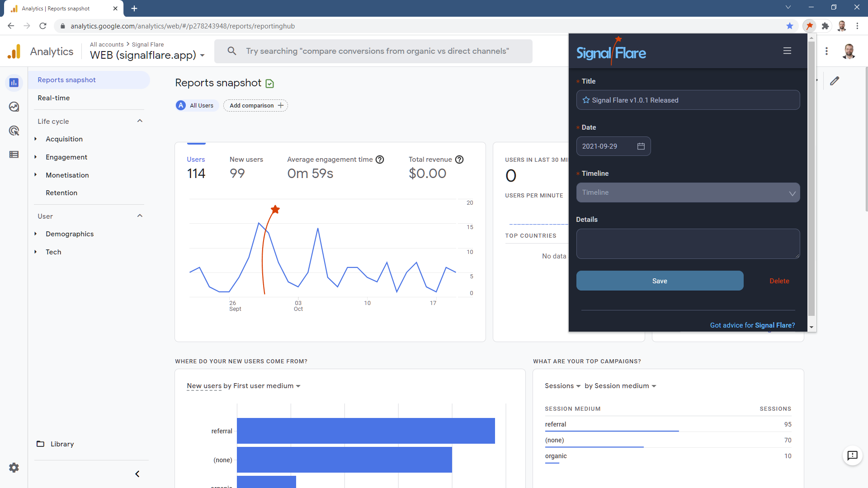The width and height of the screenshot is (868, 488).
Task: Delete the Signal Flare annotation
Action: pos(779,281)
